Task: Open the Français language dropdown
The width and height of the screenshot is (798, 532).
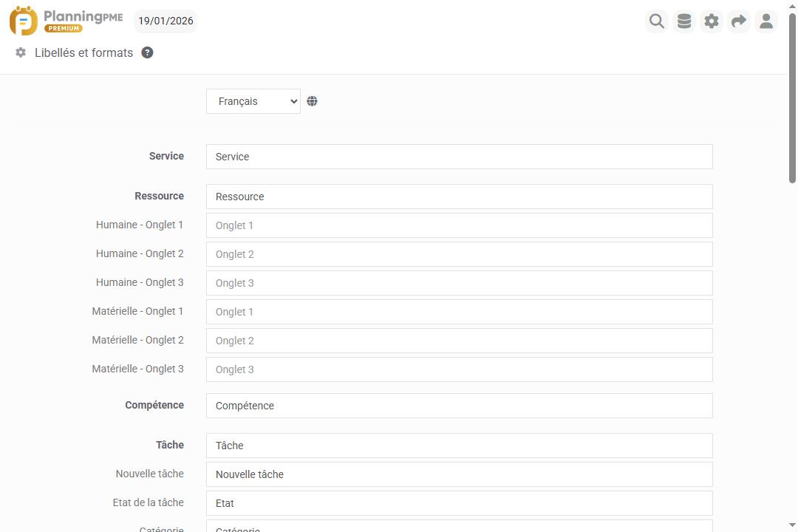Action: (253, 101)
